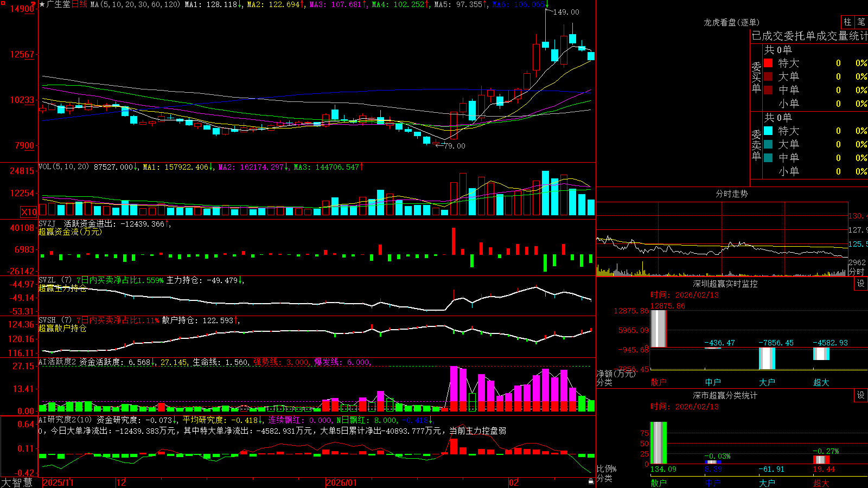
Task: Click the red 超大 bar in 深市超赢分类统计
Action: 821,460
